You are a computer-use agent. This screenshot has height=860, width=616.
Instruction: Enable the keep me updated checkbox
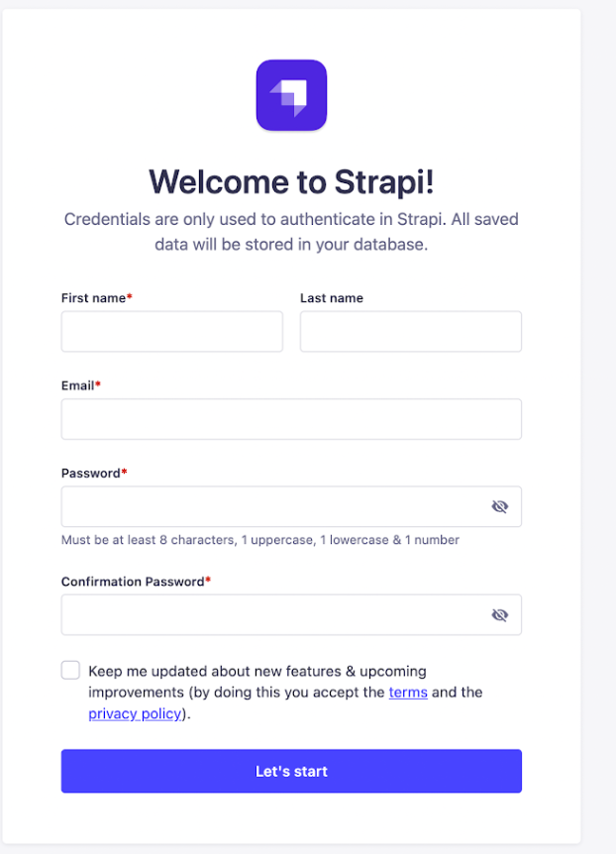(69, 670)
